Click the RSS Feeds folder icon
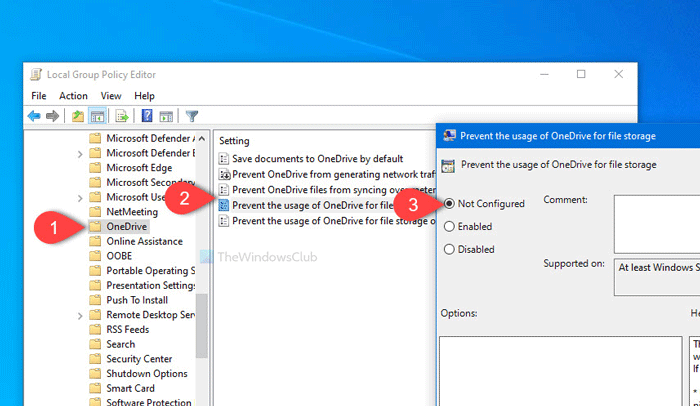The image size is (700, 406). tap(95, 329)
